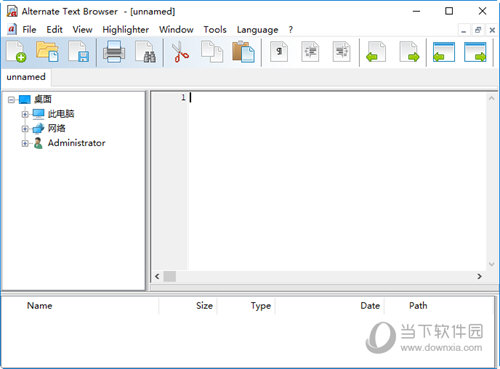Go to previous document green left arrow
This screenshot has height=369, width=500.
click(x=376, y=52)
